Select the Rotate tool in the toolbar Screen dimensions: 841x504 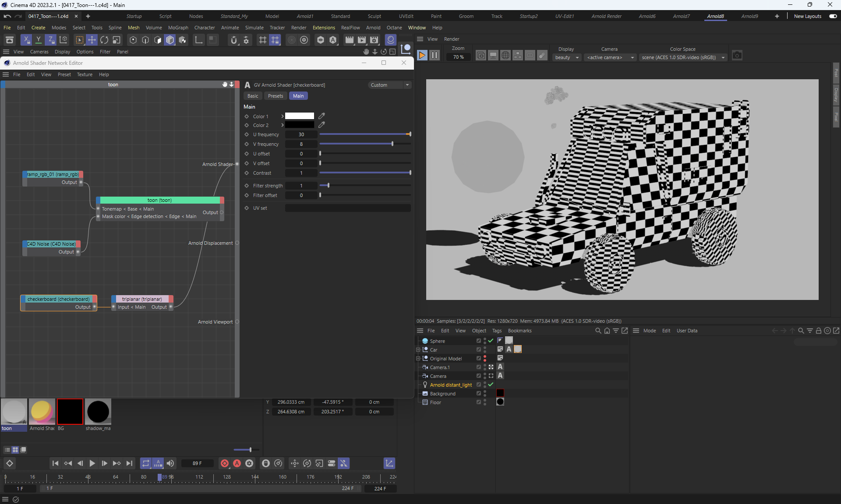click(104, 40)
